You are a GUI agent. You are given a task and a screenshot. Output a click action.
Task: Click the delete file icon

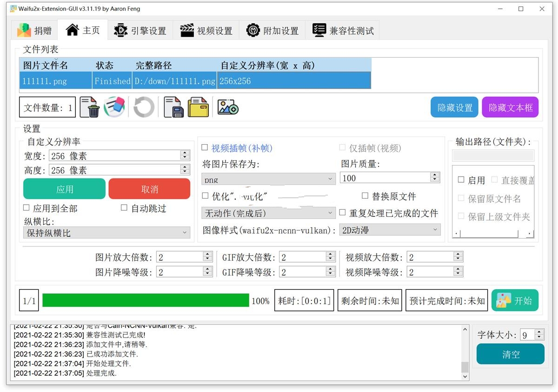click(x=90, y=107)
